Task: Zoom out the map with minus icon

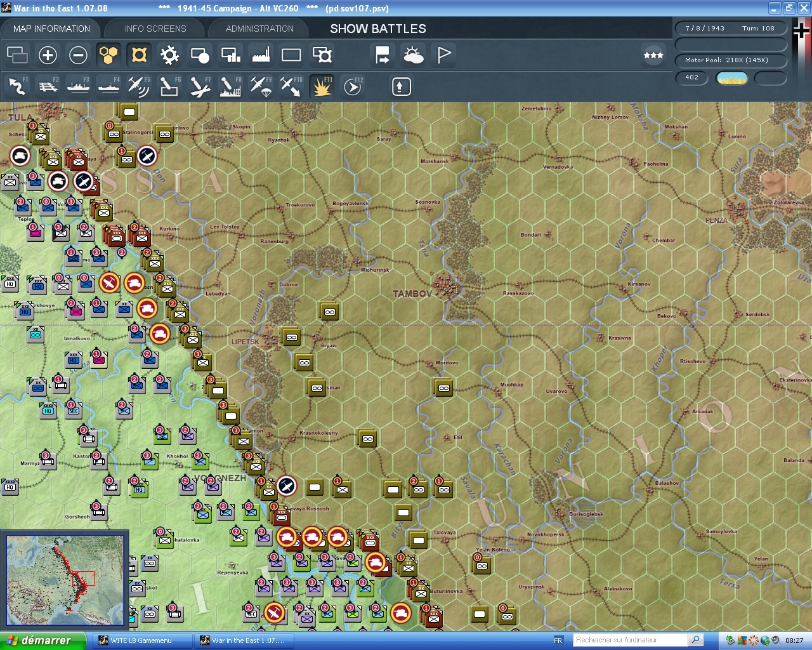Action: point(78,55)
